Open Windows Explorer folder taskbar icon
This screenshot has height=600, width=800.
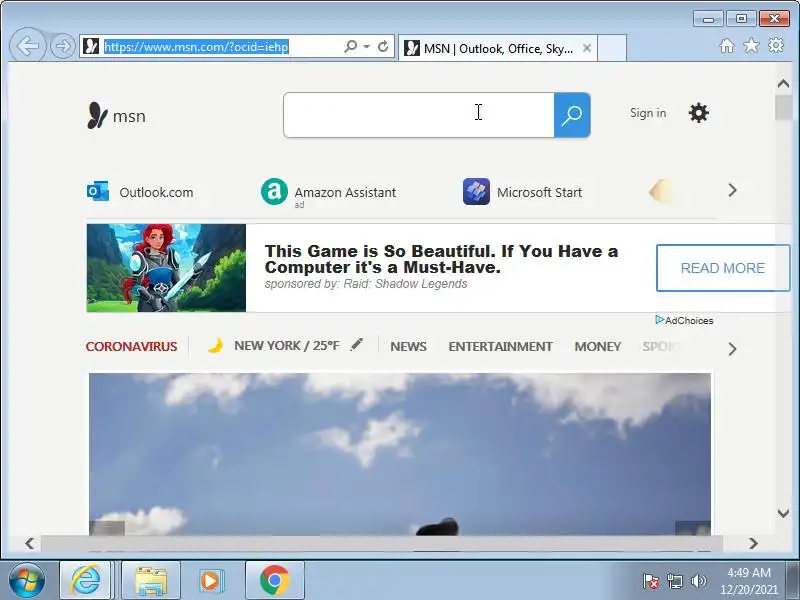click(151, 580)
